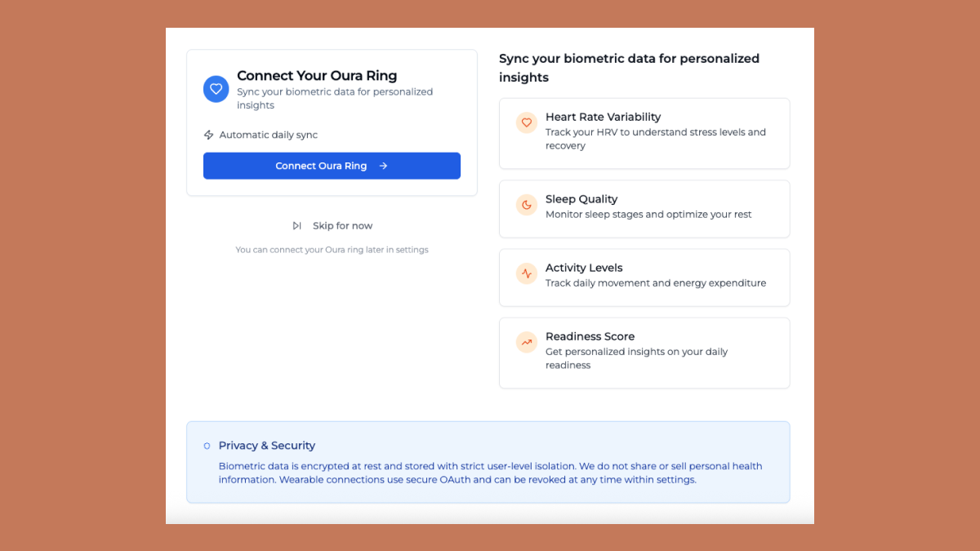This screenshot has height=551, width=980.
Task: Click the Readiness Score trend icon
Action: (x=527, y=342)
